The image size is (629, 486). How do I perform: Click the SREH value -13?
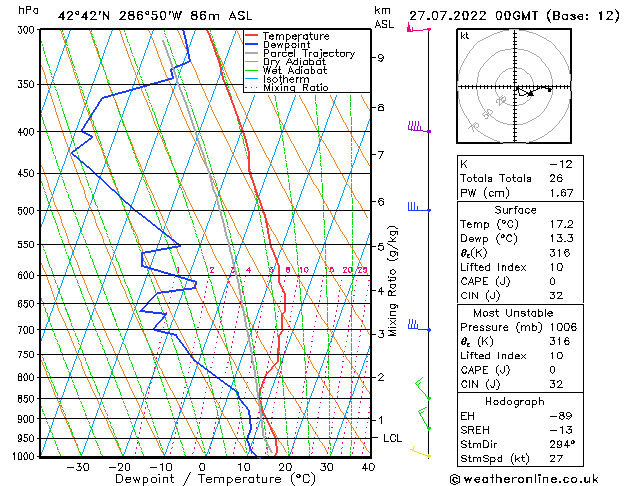pos(561,430)
